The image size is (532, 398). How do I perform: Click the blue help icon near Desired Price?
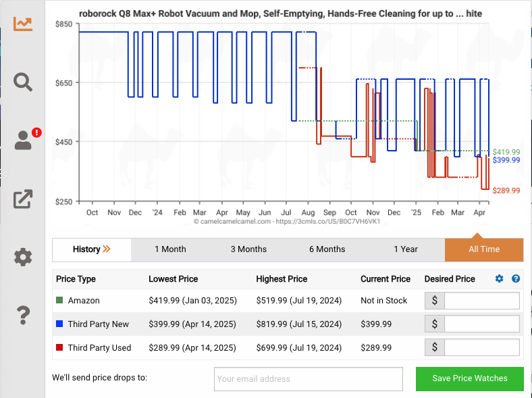coord(516,279)
